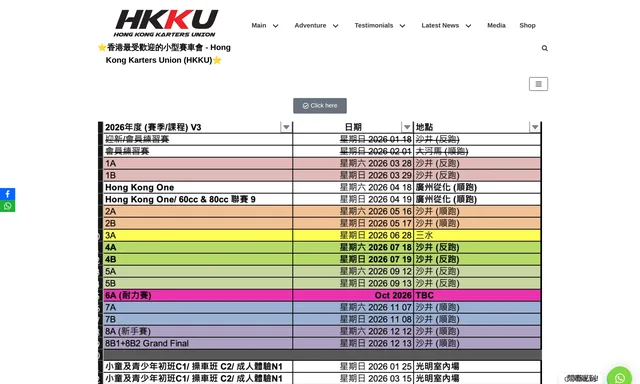This screenshot has width=640, height=384.
Task: Select the date 星期日 2026 12 13
Action: tap(353, 343)
